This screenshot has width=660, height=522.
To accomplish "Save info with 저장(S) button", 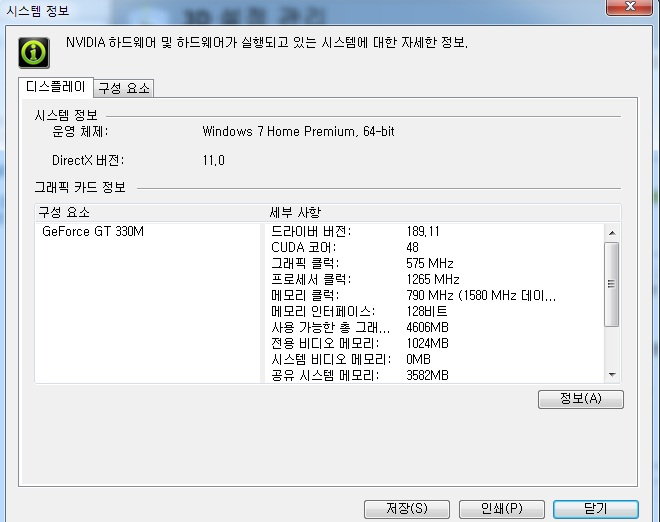I will point(407,509).
